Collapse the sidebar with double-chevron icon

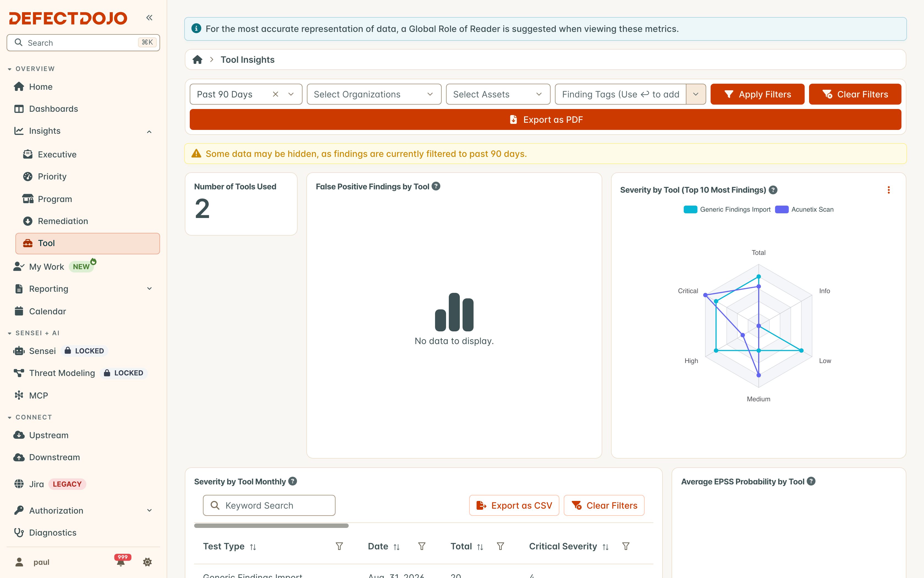point(149,18)
